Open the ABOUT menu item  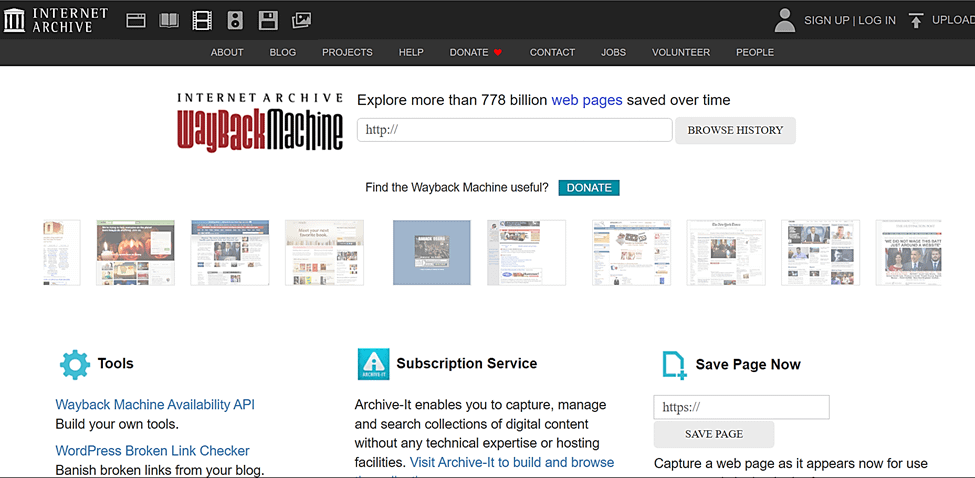[x=227, y=52]
